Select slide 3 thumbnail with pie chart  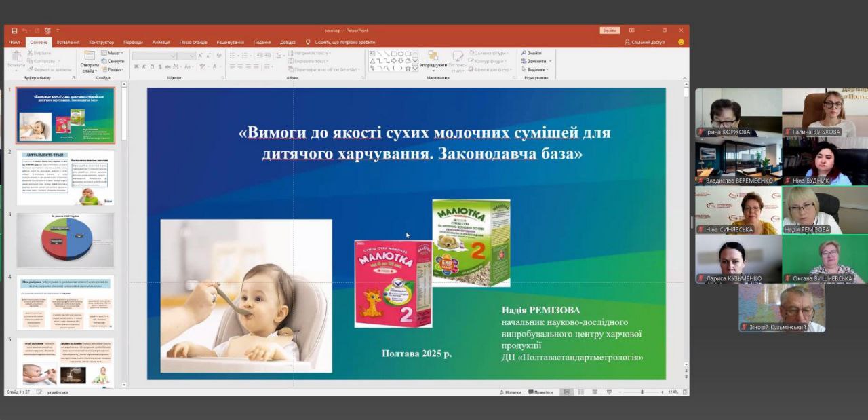66,240
